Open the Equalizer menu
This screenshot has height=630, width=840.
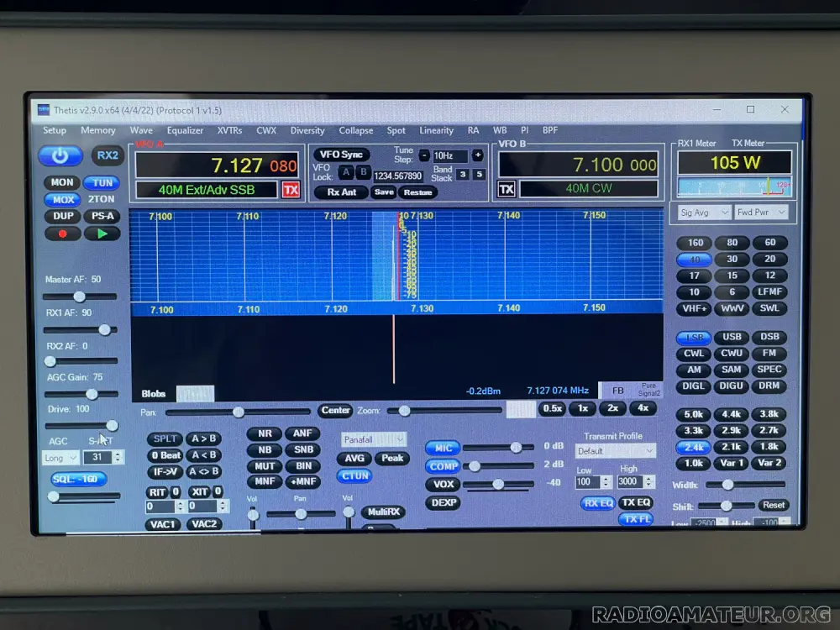(x=185, y=130)
